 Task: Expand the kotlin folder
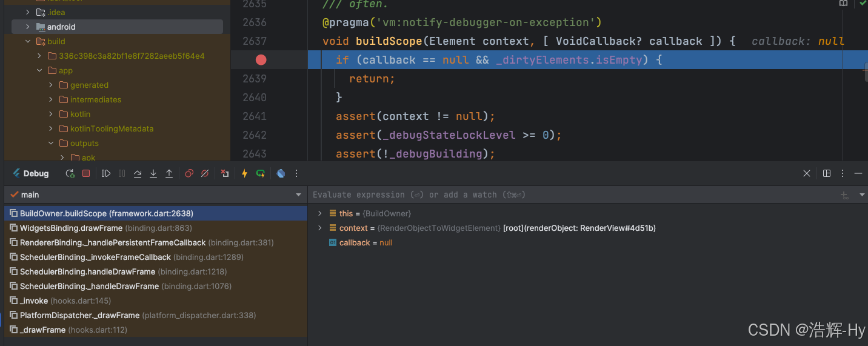click(x=51, y=114)
